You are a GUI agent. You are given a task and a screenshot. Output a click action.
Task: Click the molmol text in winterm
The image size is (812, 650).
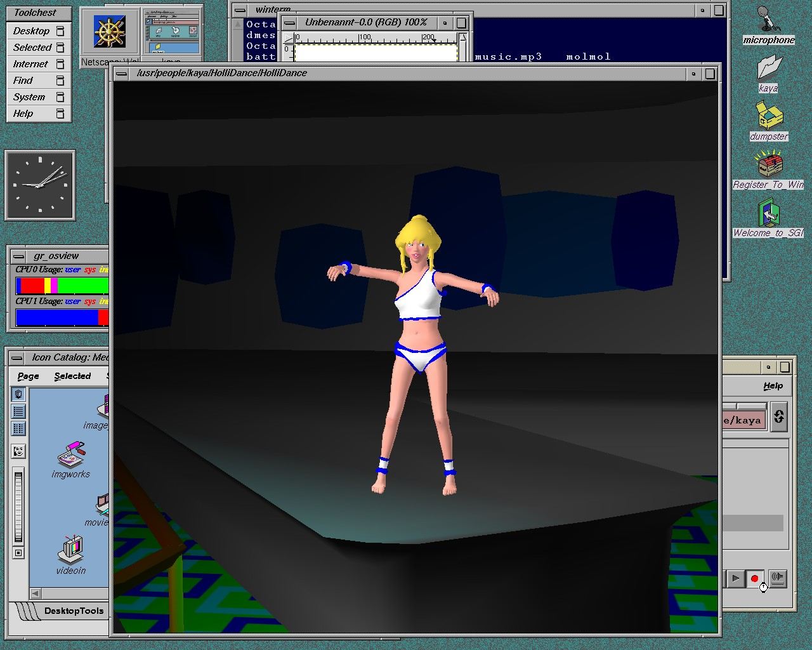point(589,56)
